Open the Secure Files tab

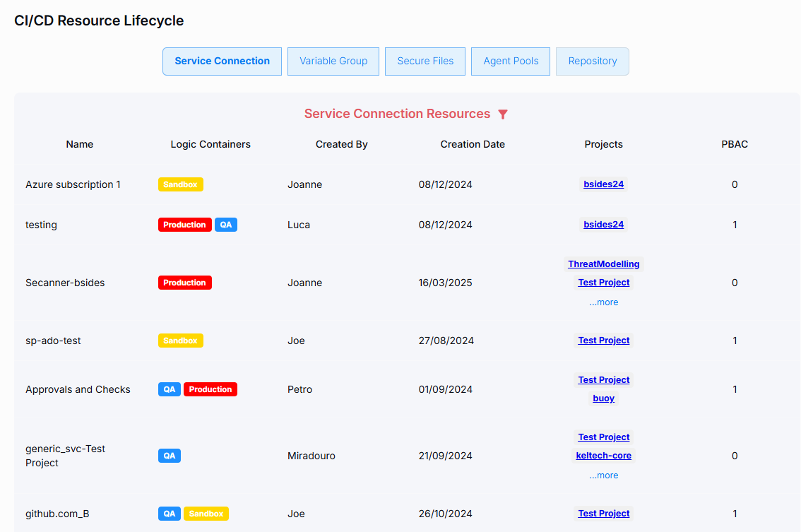[x=425, y=61]
